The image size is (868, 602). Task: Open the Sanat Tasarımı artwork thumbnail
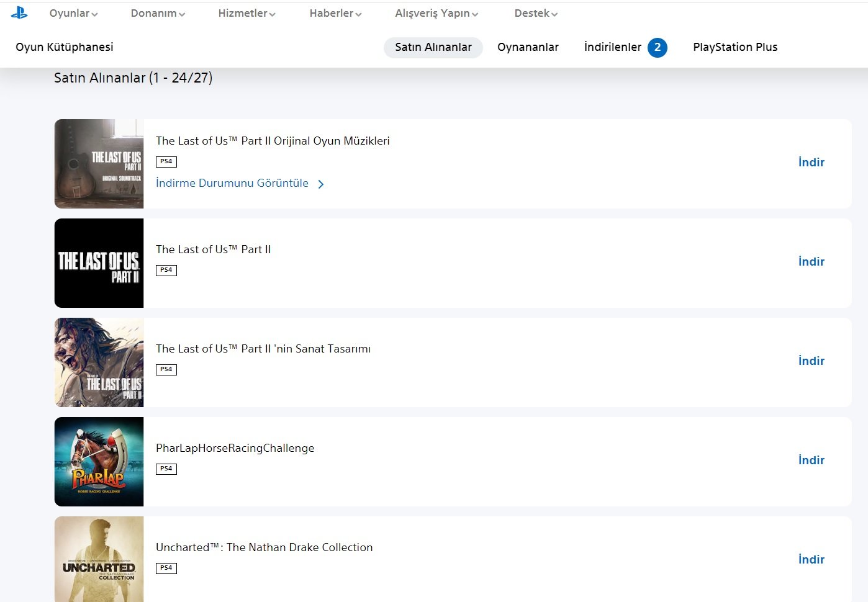99,362
